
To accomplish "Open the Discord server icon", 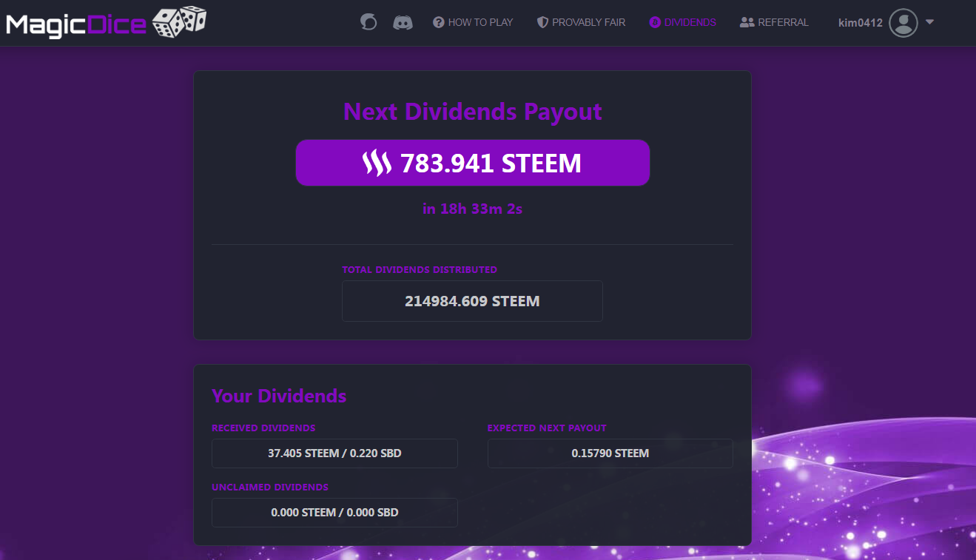I will (403, 22).
